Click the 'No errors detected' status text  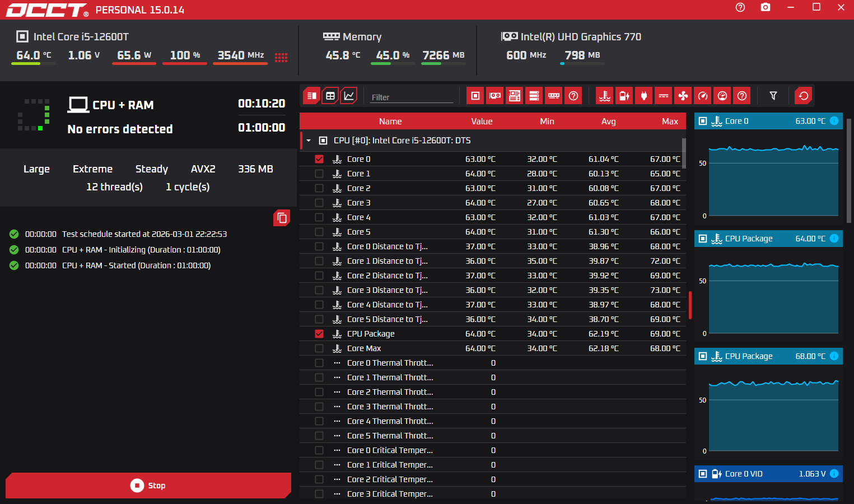click(120, 129)
